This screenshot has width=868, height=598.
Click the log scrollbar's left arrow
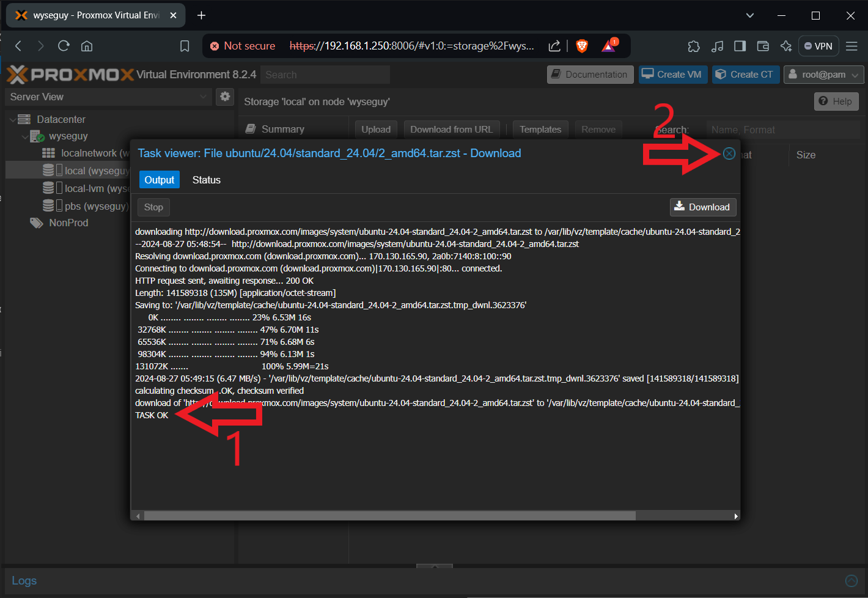(x=138, y=516)
